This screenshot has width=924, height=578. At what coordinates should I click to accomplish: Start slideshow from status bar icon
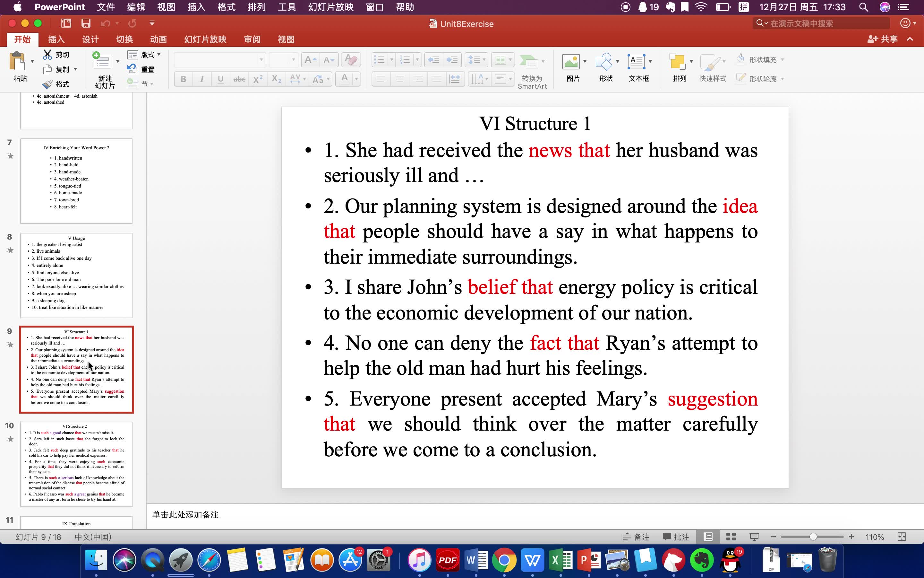click(754, 537)
